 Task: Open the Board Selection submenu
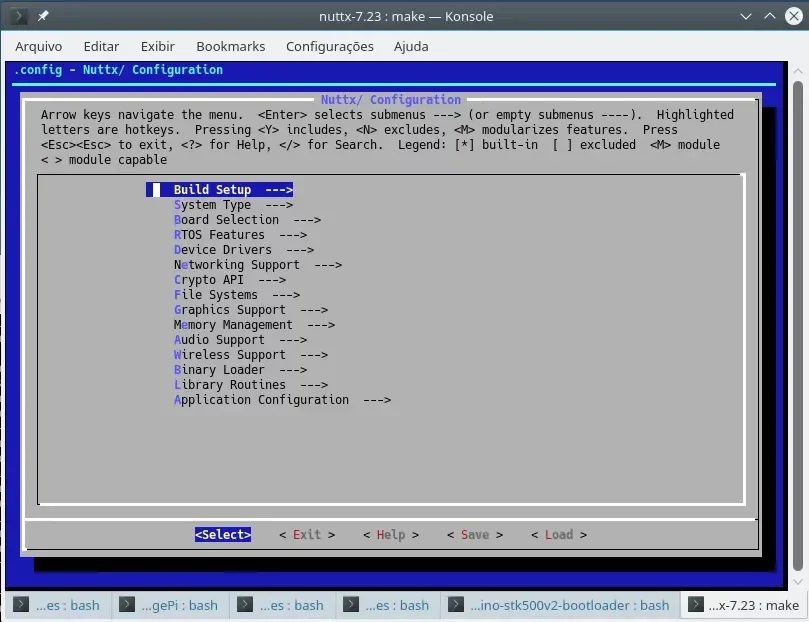247,220
